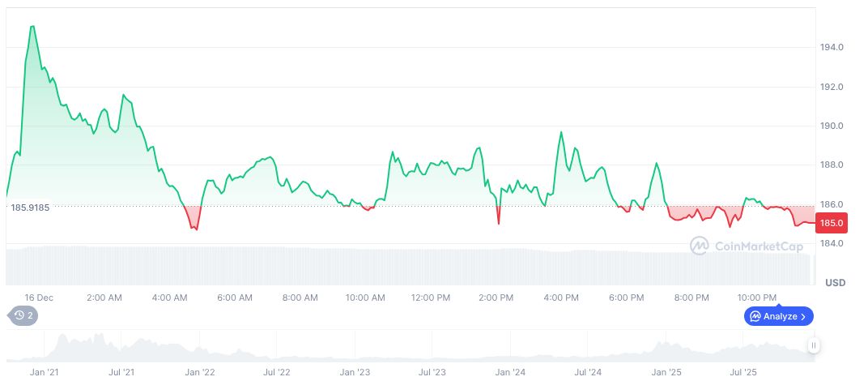Click the chevron arrow on the Analyze button
Image resolution: width=868 pixels, height=381 pixels.
coord(803,316)
